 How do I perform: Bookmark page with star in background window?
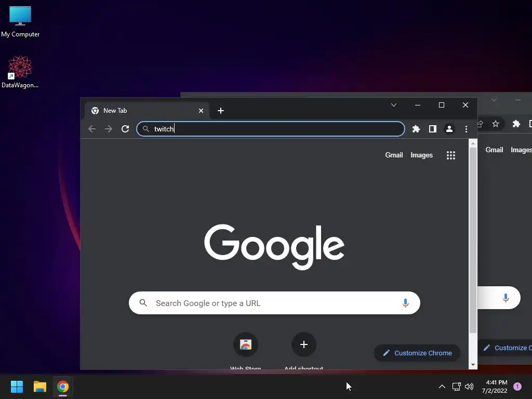point(496,124)
